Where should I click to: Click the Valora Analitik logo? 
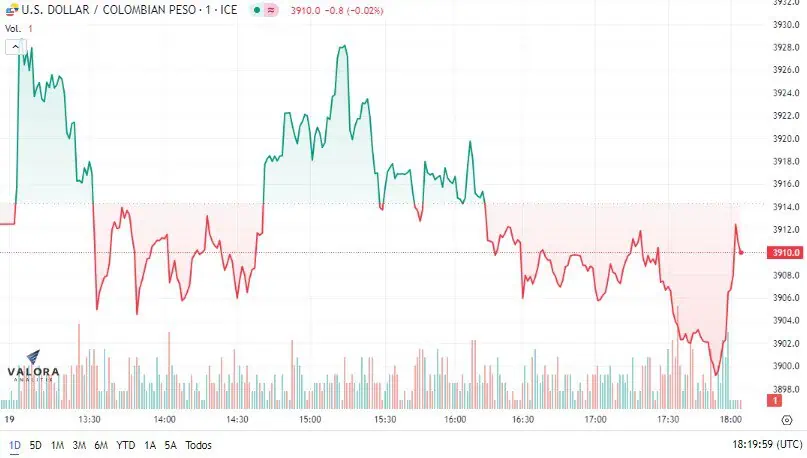tap(33, 366)
